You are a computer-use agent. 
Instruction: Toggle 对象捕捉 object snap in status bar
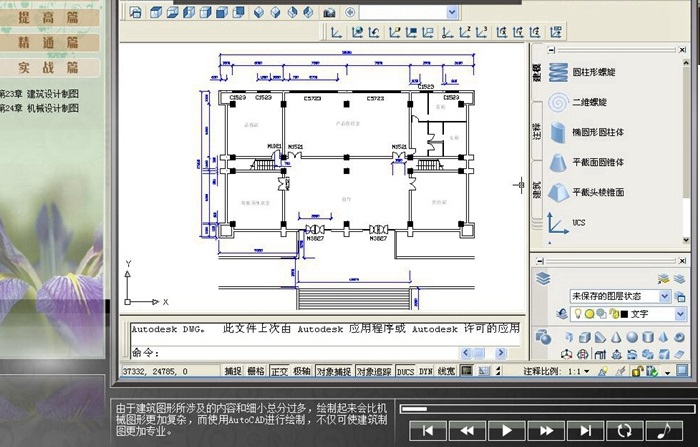[x=333, y=371]
